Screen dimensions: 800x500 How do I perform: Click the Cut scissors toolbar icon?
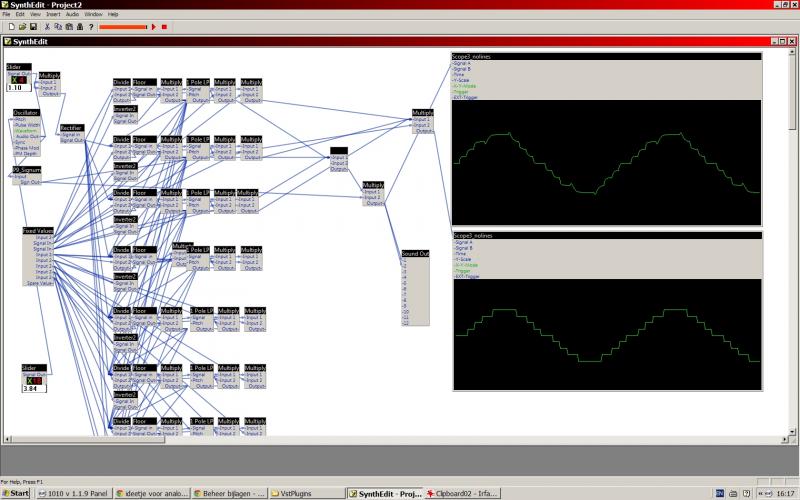click(x=47, y=27)
